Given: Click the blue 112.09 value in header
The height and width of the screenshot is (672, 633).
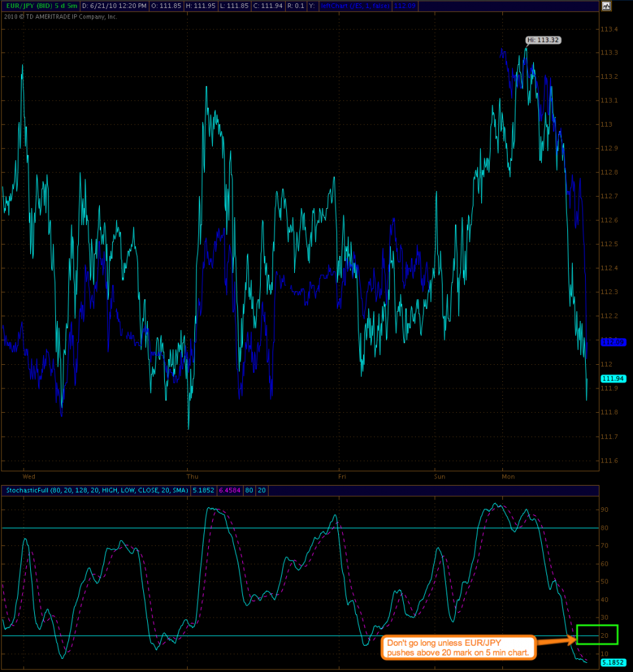Looking at the screenshot, I should 405,6.
